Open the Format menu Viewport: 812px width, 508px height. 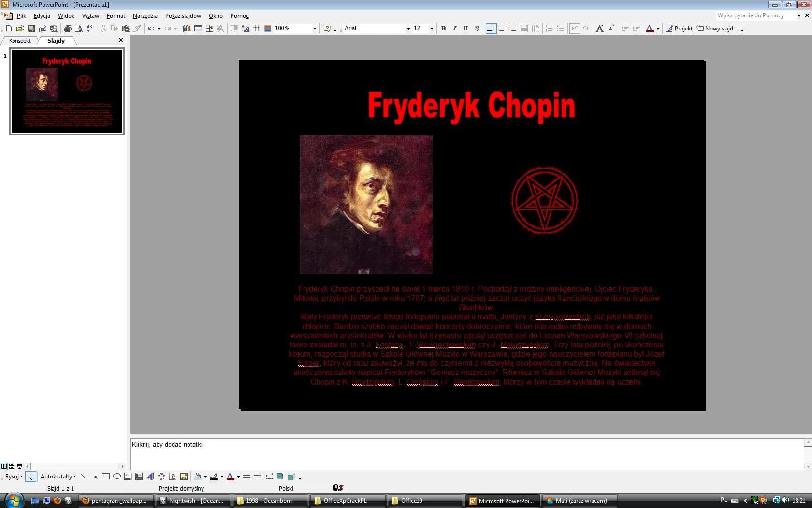pos(116,16)
